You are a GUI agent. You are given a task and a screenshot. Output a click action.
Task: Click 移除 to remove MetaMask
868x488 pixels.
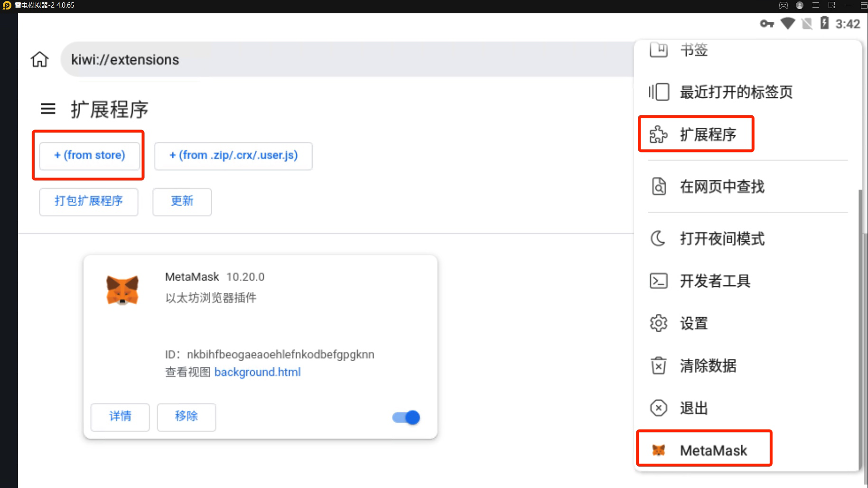187,417
